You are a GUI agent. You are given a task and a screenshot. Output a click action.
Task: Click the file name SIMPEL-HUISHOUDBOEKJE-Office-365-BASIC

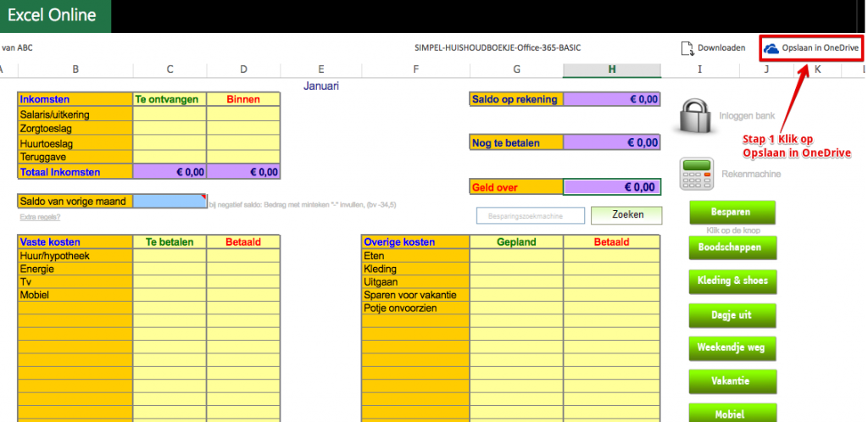pos(498,48)
